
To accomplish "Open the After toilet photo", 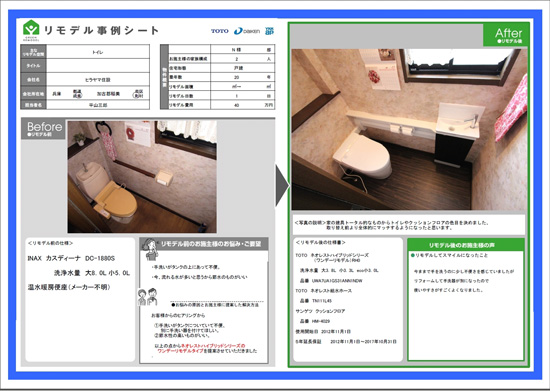I will pyautogui.click(x=409, y=129).
